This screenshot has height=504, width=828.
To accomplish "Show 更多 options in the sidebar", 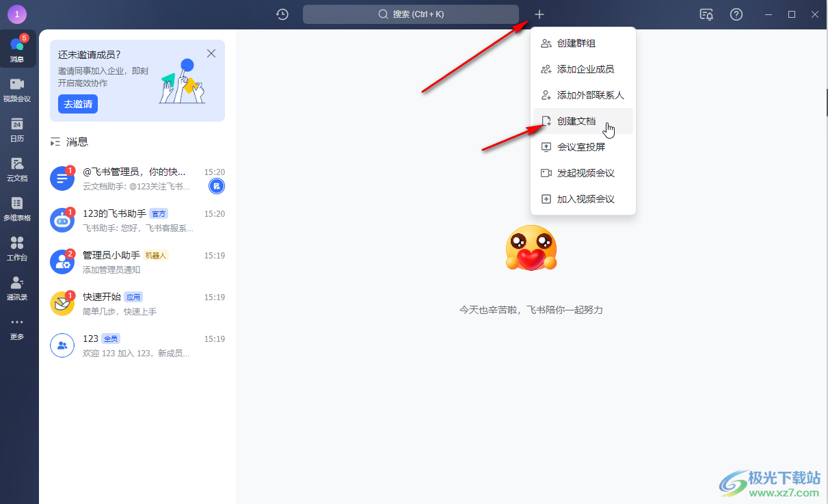I will pos(17,328).
